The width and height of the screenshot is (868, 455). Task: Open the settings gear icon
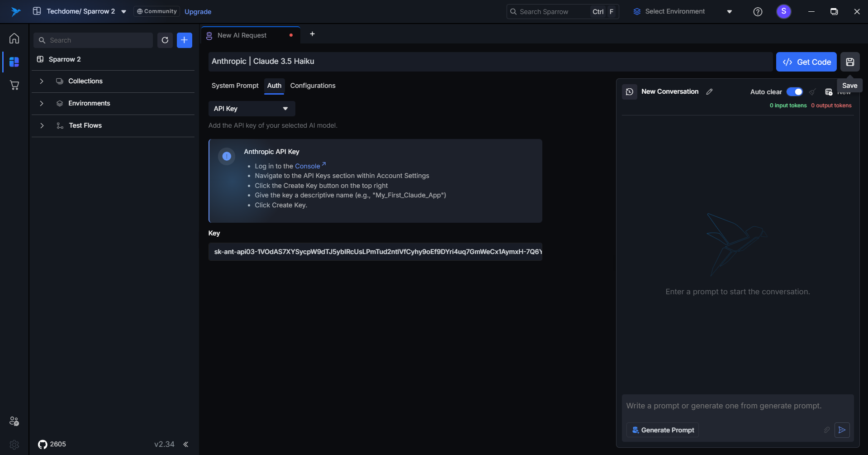point(14,445)
